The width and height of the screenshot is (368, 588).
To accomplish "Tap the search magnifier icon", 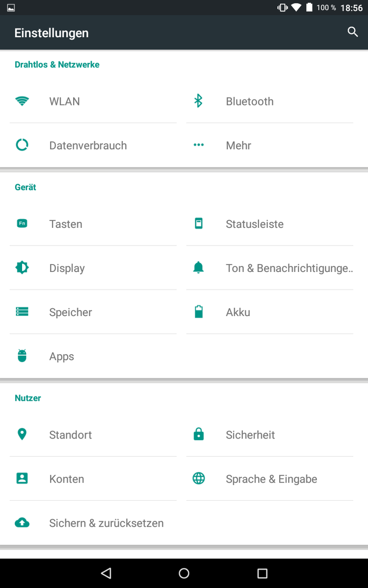I will [352, 32].
